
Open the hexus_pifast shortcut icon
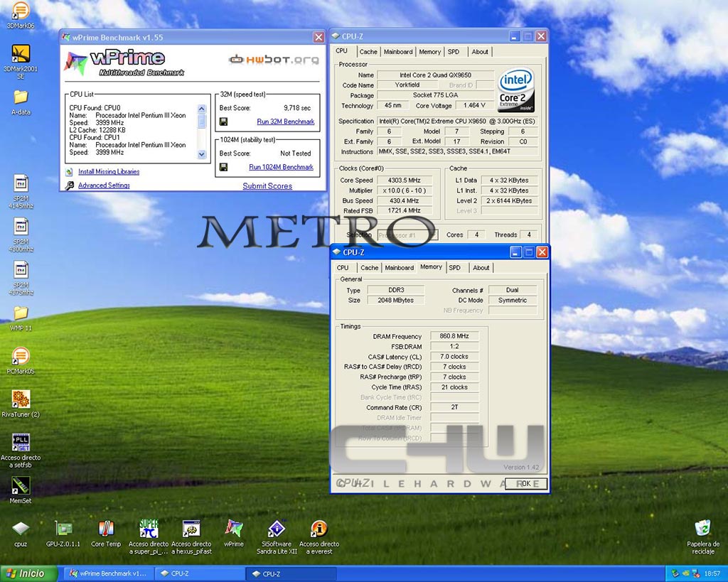191,529
